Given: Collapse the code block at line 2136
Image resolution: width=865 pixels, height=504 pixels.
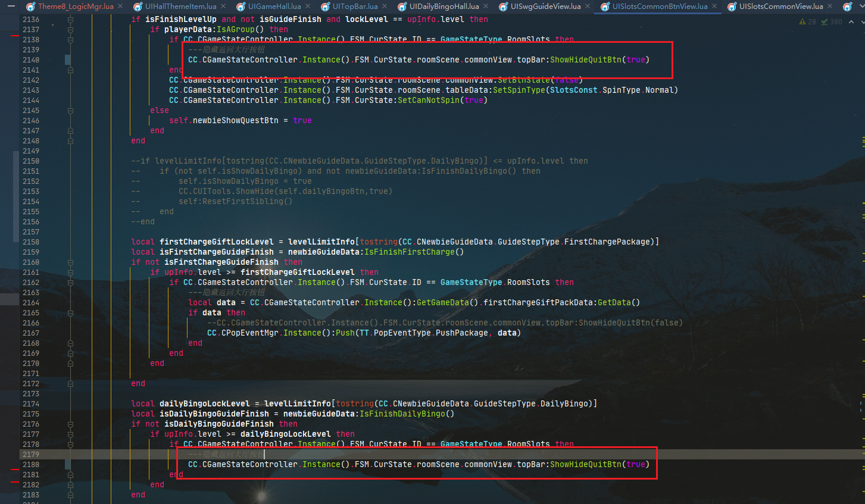Looking at the screenshot, I should pos(70,20).
